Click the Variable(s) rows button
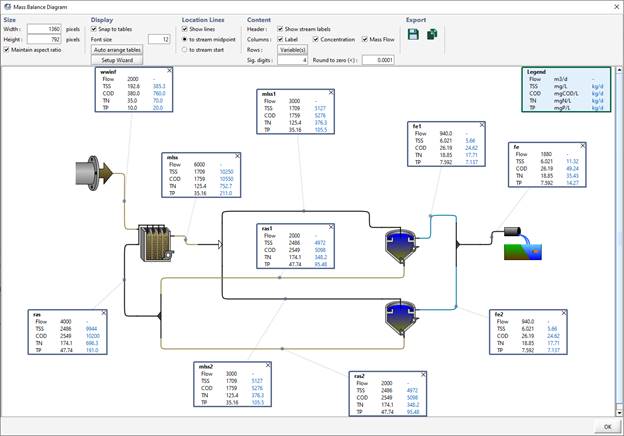The image size is (624, 436). pos(292,50)
